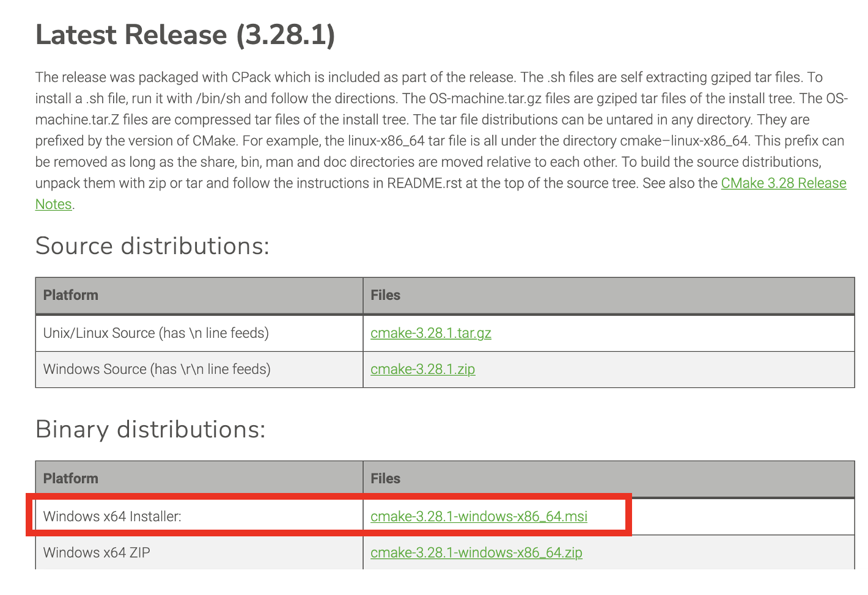Click the 'Binary distributions:' heading
The image size is (868, 595).
tap(150, 429)
